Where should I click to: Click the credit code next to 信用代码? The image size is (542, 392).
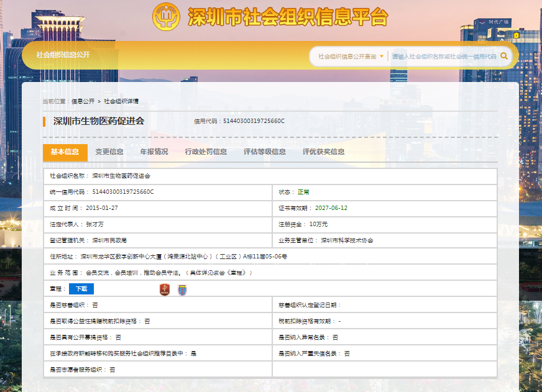pyautogui.click(x=254, y=121)
